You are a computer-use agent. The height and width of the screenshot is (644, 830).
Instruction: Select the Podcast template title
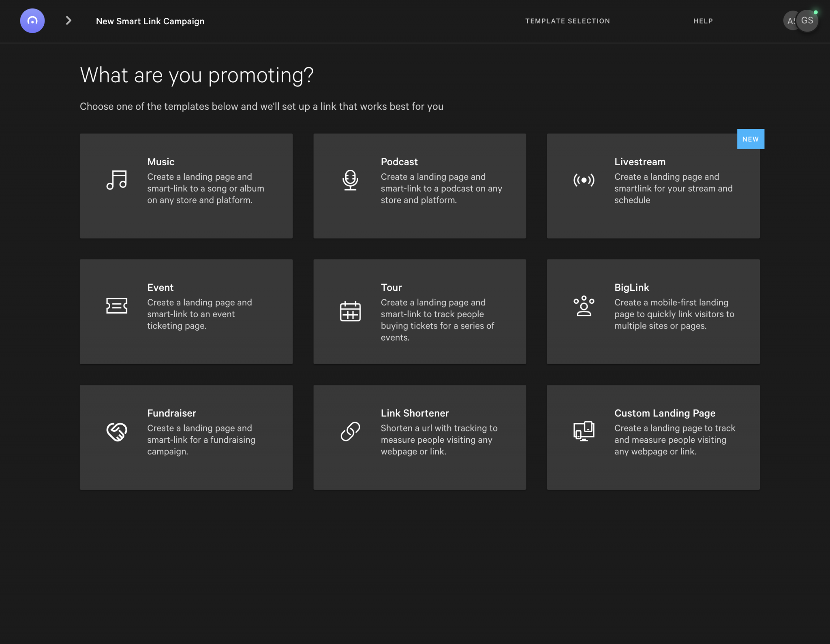point(399,162)
